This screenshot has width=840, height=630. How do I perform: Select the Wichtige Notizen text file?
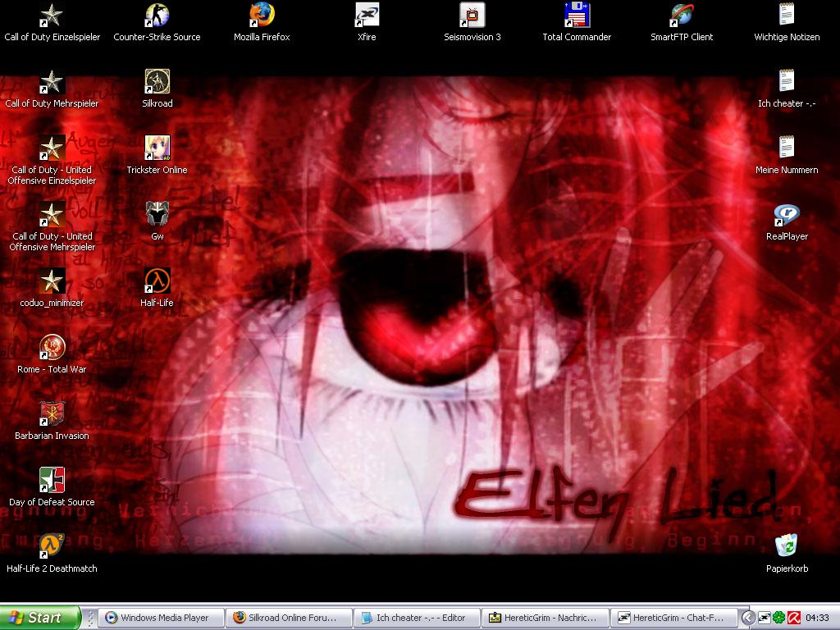787,16
